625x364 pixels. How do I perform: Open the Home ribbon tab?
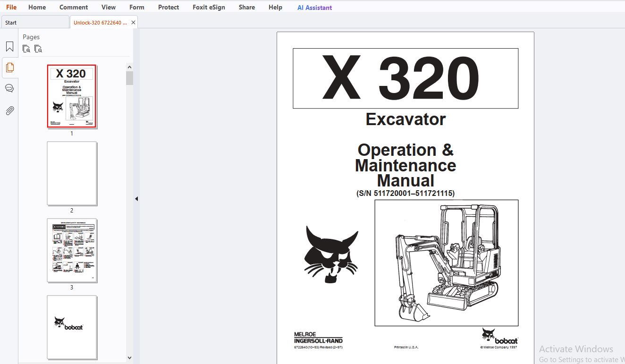(37, 7)
